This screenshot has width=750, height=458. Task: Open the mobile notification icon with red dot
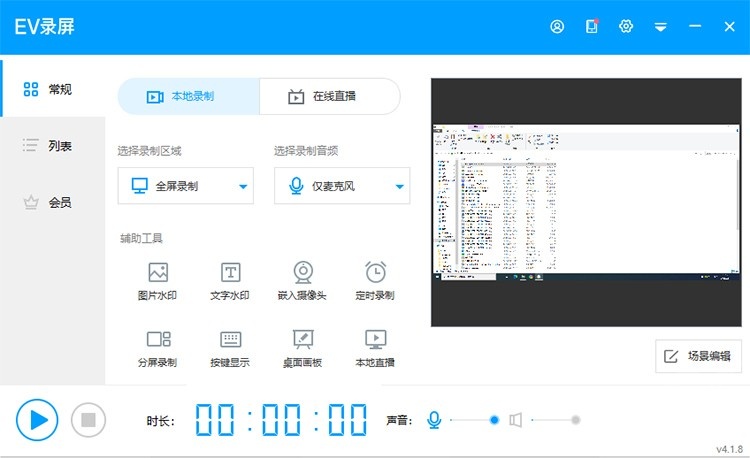[592, 26]
